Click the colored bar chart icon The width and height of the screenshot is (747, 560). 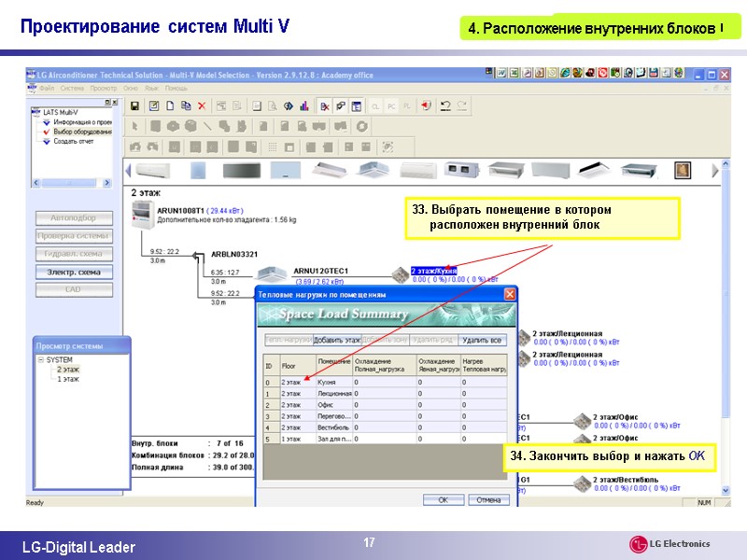point(304,105)
